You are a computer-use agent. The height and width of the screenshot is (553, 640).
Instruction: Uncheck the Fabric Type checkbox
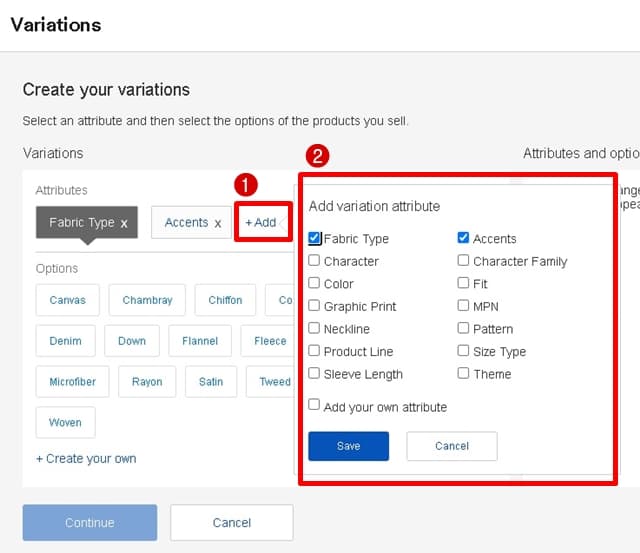(315, 239)
